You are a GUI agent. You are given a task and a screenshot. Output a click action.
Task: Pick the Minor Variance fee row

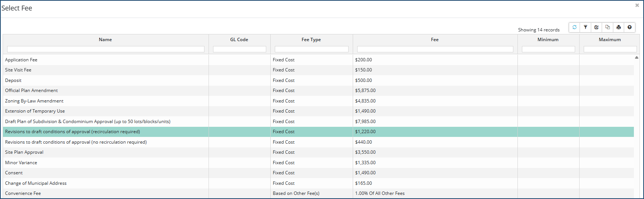click(21, 163)
